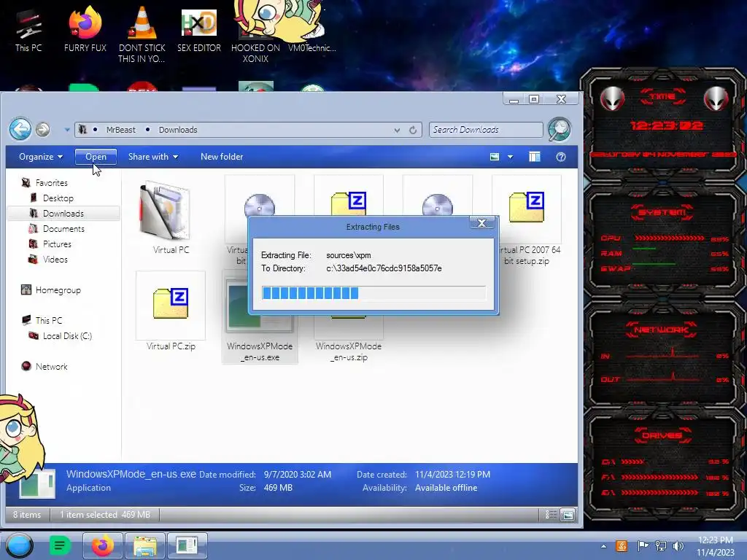Select Virtual PC 2007 64 bit setup.zip
Screen dimensions: 747x560
pos(527,220)
